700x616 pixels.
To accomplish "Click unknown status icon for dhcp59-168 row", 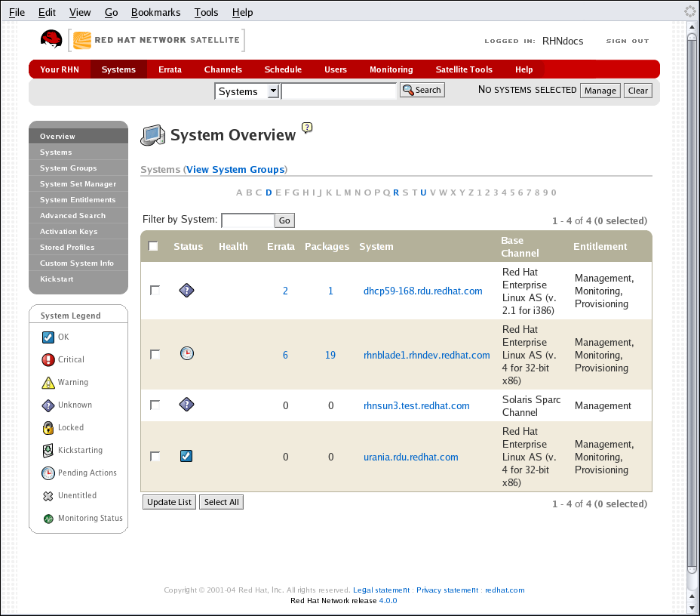I will click(x=186, y=291).
